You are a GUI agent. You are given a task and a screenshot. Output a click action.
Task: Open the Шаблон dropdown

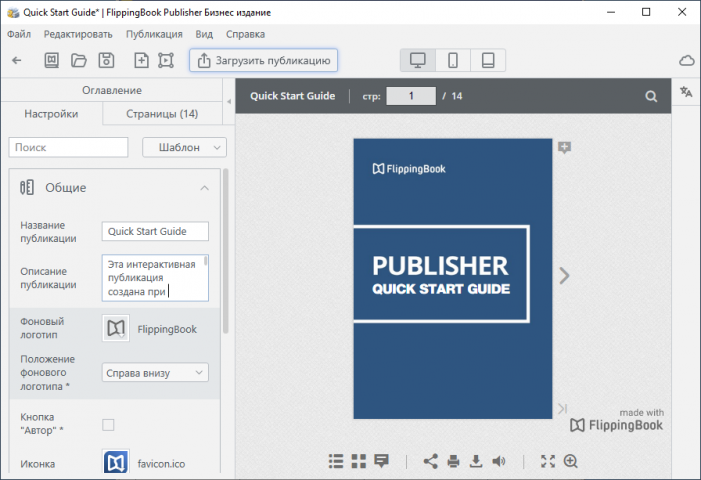(x=184, y=147)
